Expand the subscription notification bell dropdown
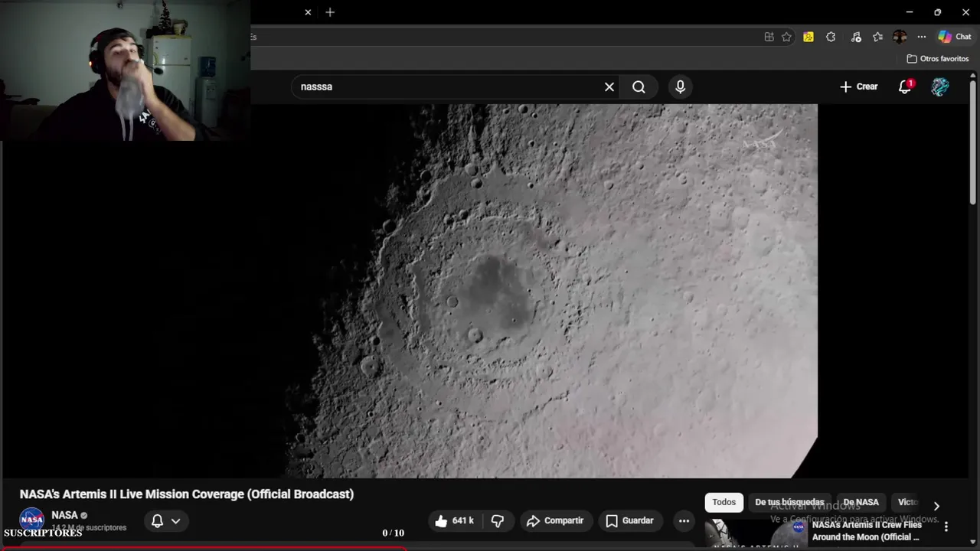The width and height of the screenshot is (980, 551). pos(166,520)
